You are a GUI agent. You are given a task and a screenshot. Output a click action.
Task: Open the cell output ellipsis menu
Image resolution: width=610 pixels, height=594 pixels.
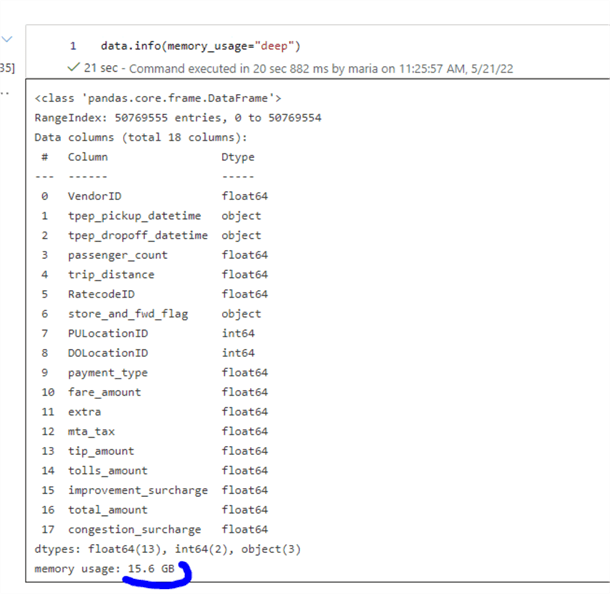[5, 94]
